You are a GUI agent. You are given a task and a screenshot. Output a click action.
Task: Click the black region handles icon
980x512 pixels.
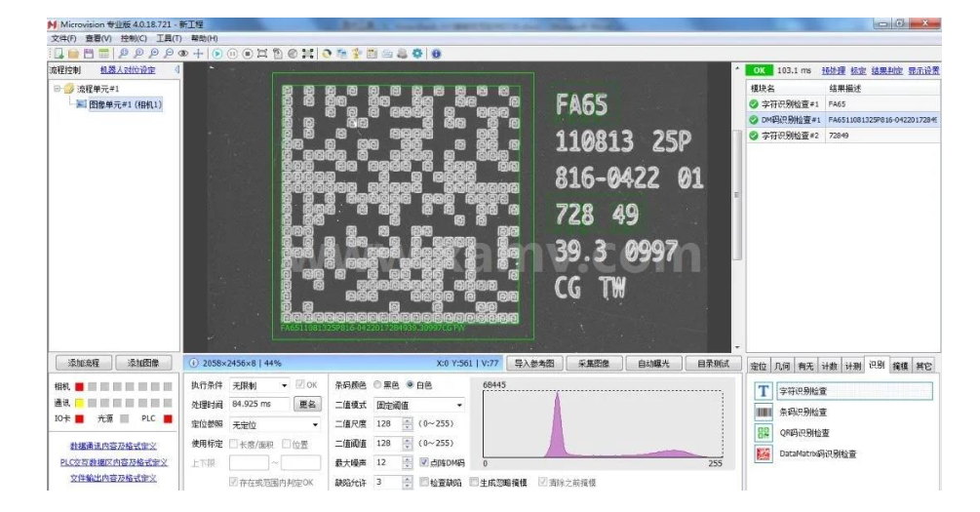(307, 54)
